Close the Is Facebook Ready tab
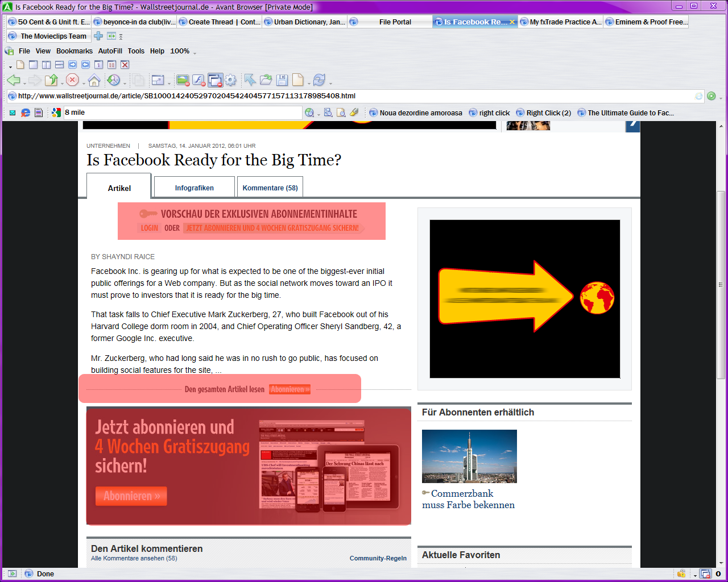 tap(512, 22)
